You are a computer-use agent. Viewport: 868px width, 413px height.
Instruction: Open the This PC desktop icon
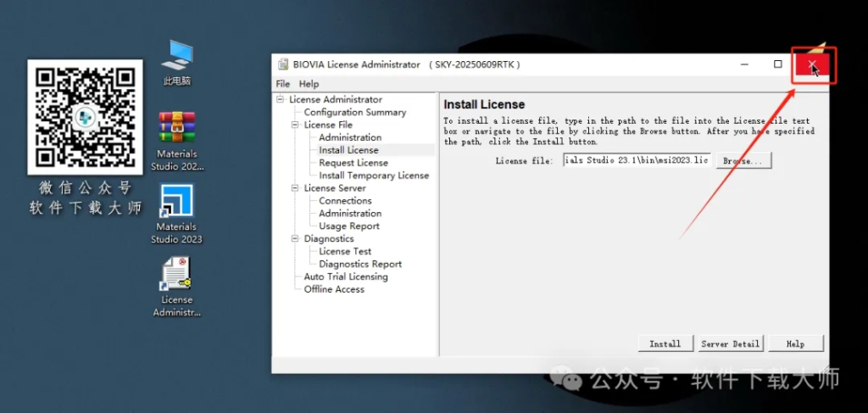pyautogui.click(x=177, y=57)
